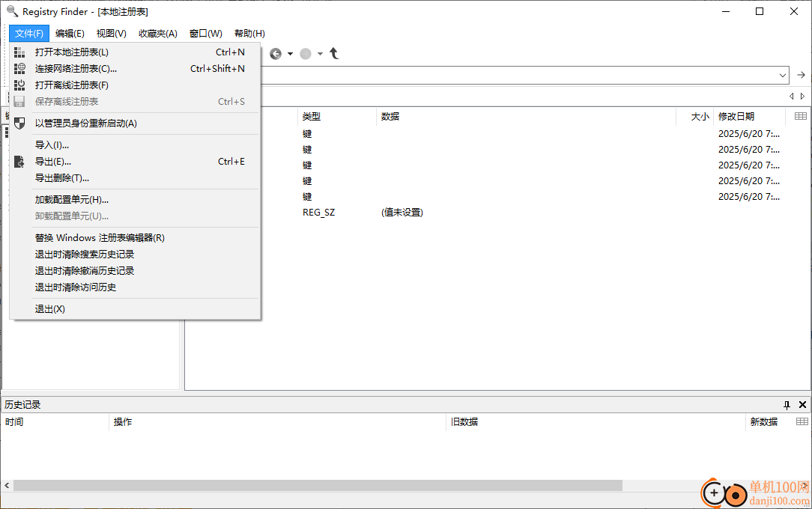Click the go up one level arrow
Image resolution: width=812 pixels, height=509 pixels.
pos(335,53)
